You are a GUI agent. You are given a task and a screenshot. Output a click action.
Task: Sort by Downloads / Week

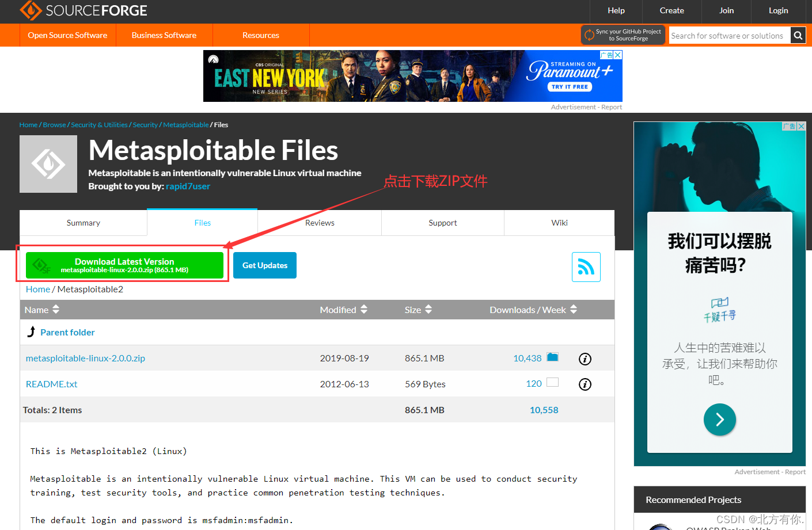click(533, 310)
